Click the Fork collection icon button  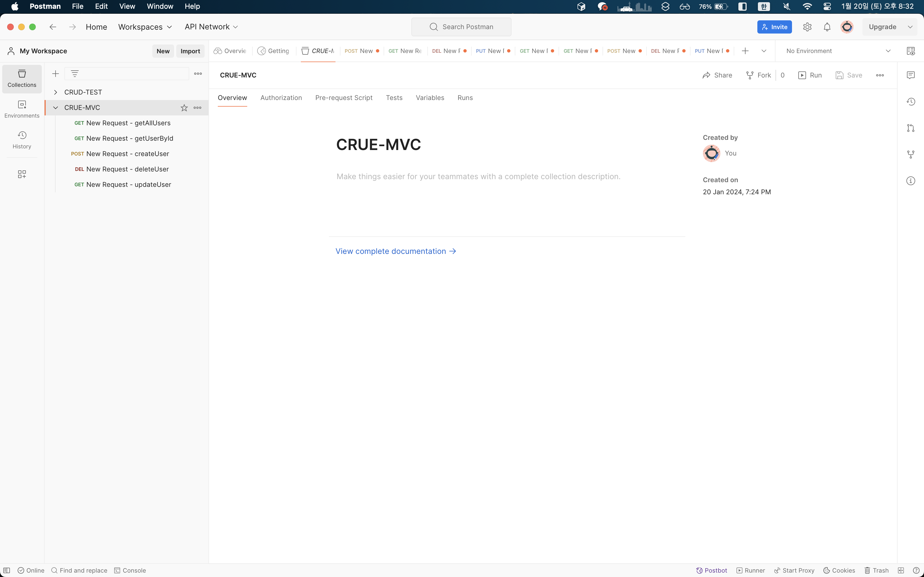coord(759,75)
